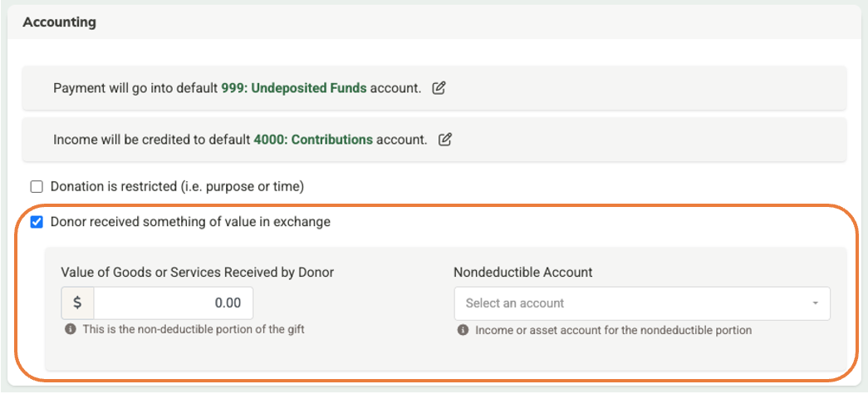The image size is (868, 394).
Task: Click the Nondeductible Account dropdown arrow
Action: click(x=816, y=303)
